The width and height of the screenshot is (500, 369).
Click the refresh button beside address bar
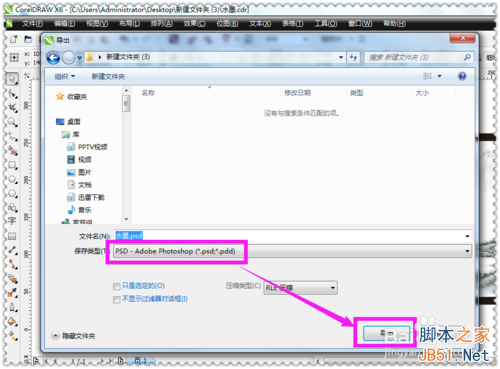[353, 58]
